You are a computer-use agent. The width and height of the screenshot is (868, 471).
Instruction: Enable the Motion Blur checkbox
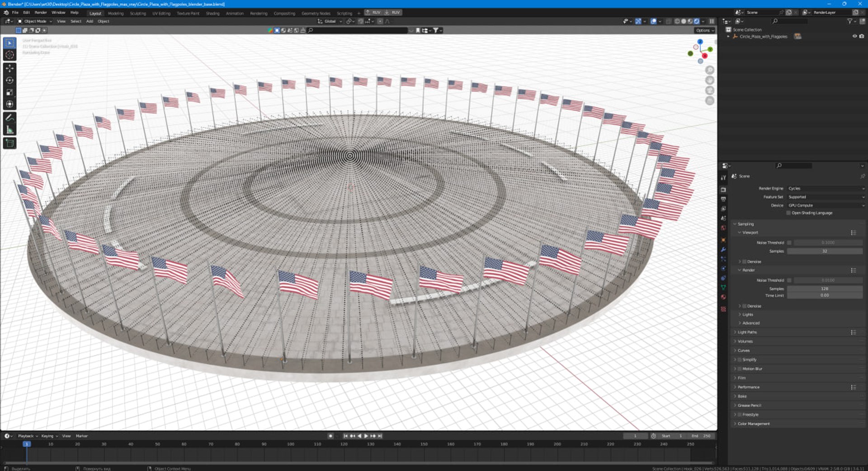point(740,369)
